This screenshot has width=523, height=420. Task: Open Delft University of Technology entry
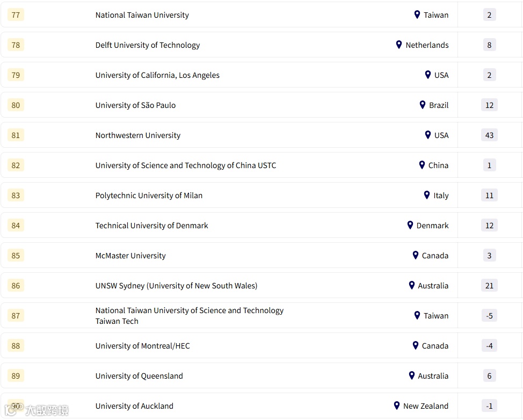[x=147, y=45]
